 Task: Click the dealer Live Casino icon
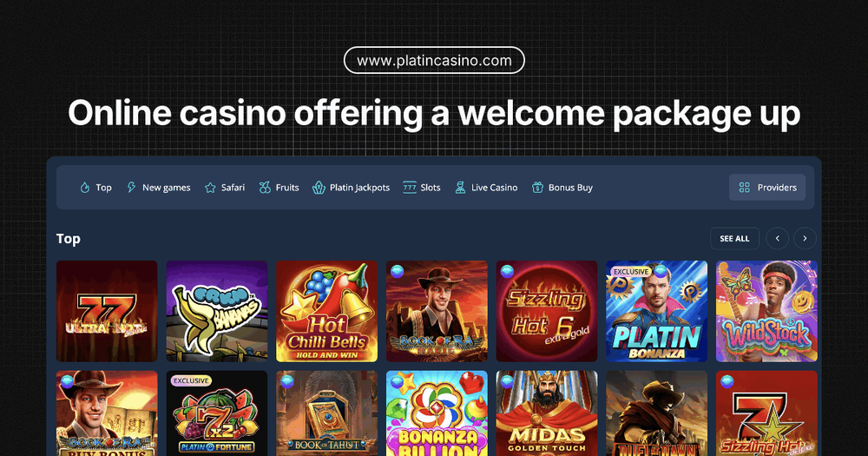tap(460, 188)
